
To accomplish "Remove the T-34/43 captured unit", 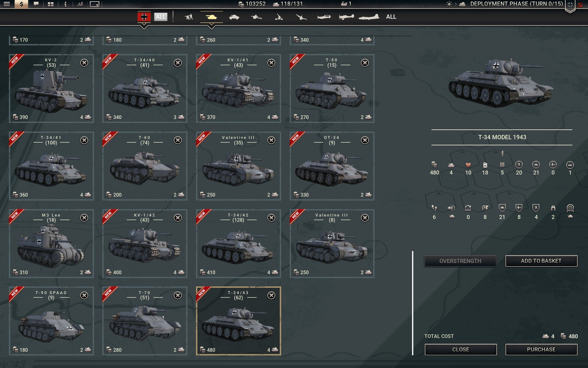I will pos(271,296).
